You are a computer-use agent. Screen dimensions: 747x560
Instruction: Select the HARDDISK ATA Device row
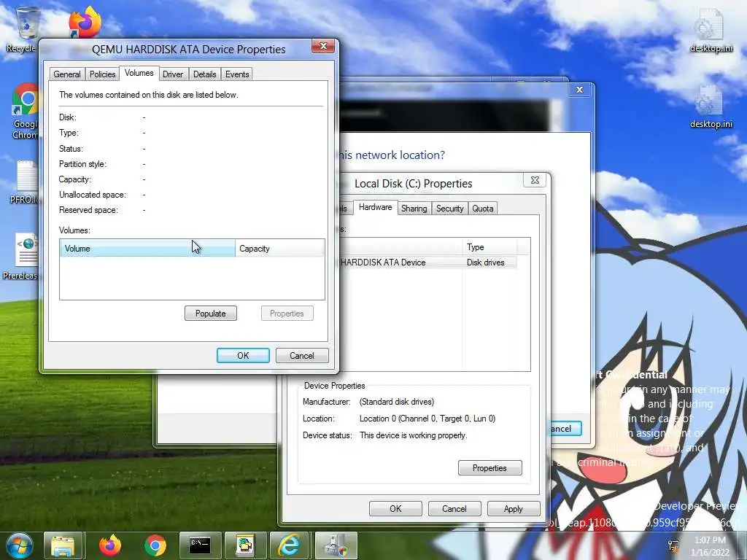pos(427,262)
